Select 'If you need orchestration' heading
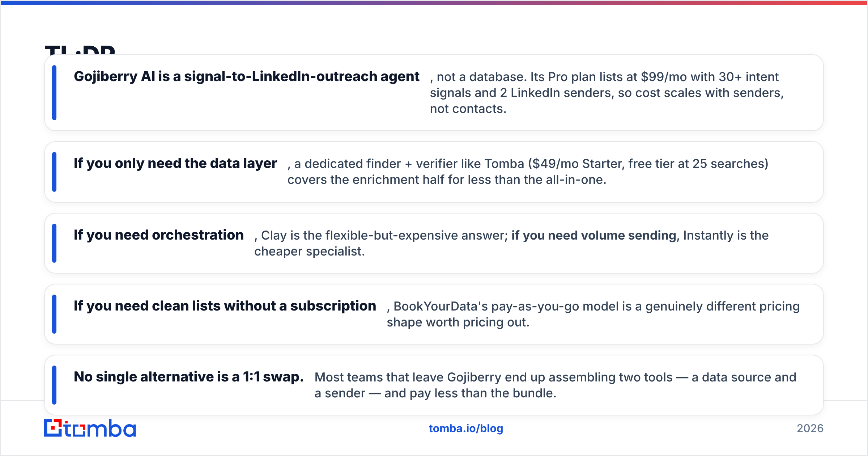This screenshot has width=868, height=456. (x=159, y=235)
